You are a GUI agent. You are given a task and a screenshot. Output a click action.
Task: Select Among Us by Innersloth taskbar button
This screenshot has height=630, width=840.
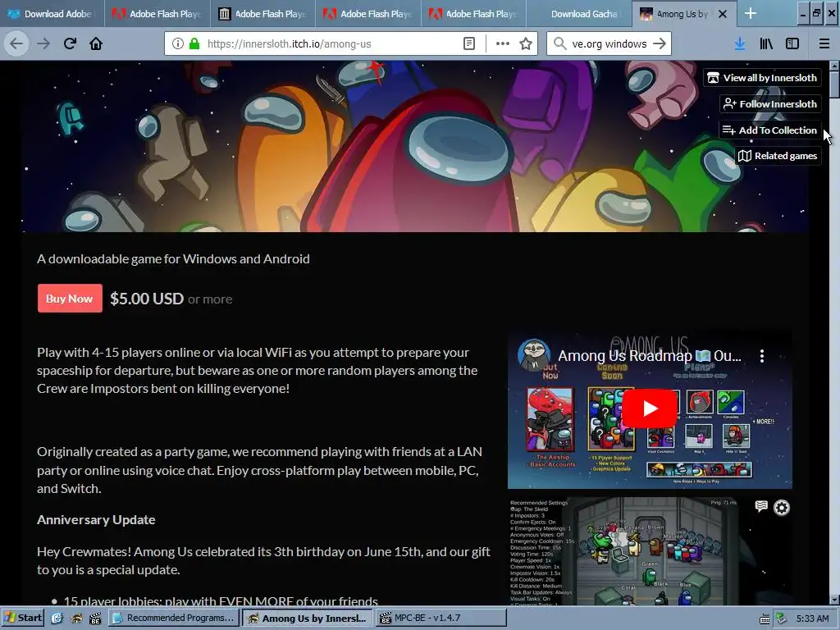(x=307, y=618)
